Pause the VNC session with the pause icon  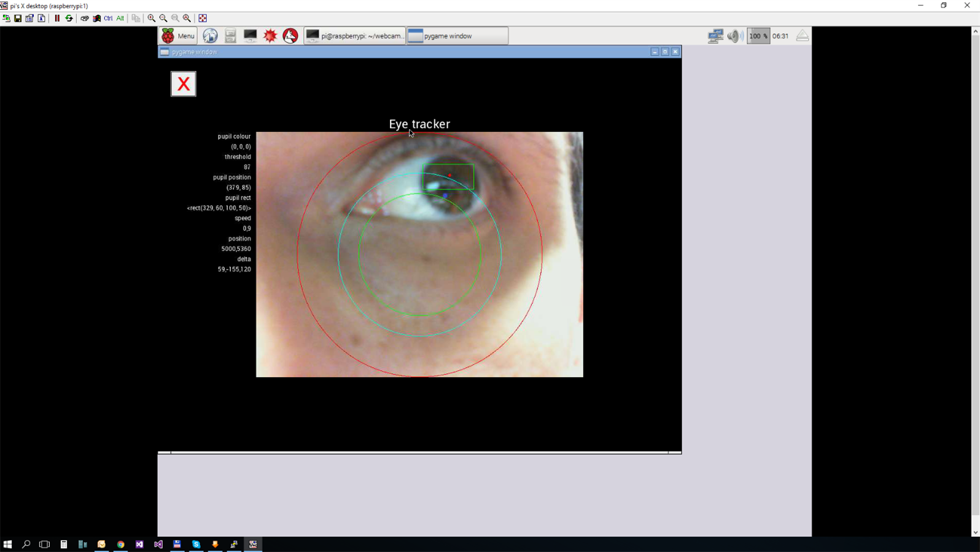(x=57, y=18)
